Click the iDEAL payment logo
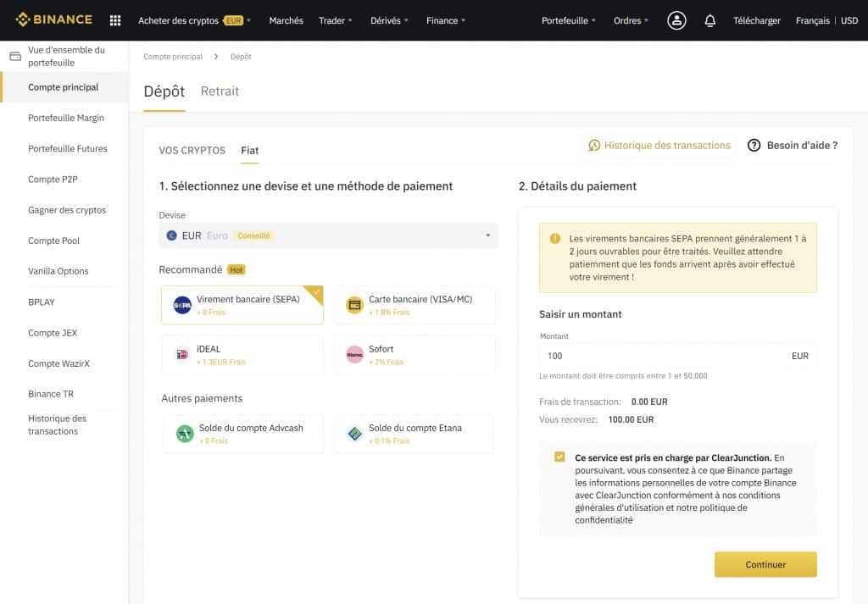The width and height of the screenshot is (868, 604). pyautogui.click(x=181, y=353)
